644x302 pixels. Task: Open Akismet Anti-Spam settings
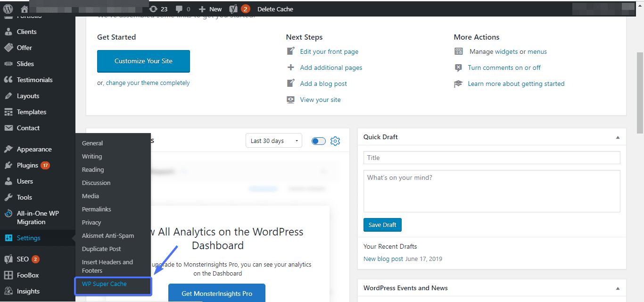click(x=108, y=235)
